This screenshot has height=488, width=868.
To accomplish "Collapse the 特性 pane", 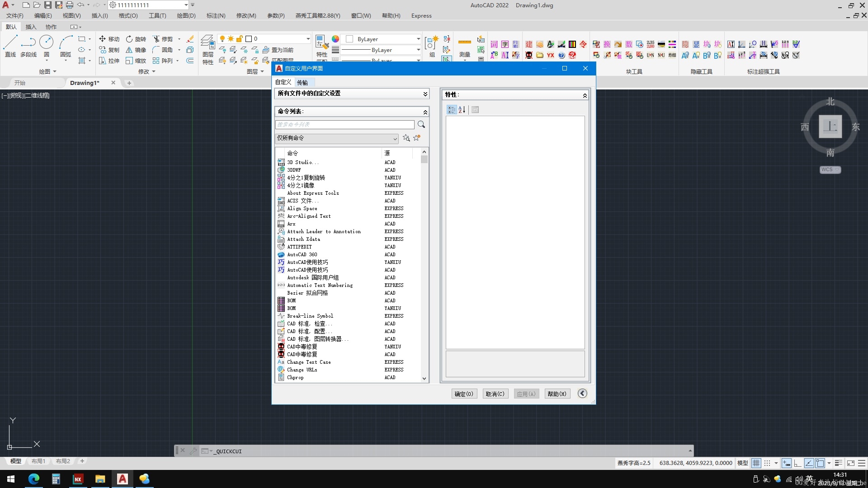I will (585, 95).
